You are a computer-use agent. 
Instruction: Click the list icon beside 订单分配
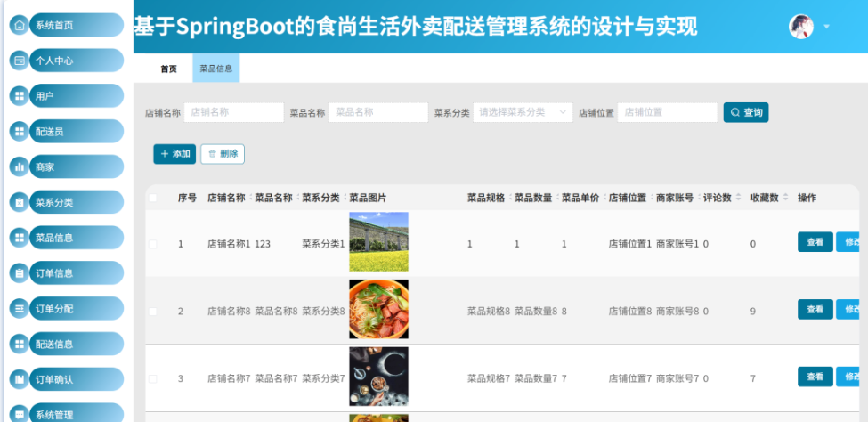[x=20, y=308]
